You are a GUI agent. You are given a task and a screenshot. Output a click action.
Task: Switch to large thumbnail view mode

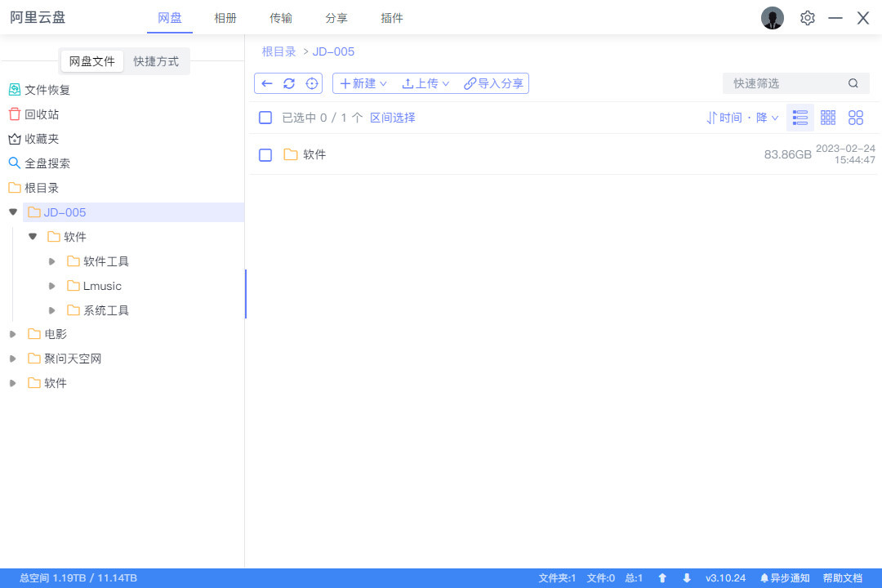[x=856, y=118]
